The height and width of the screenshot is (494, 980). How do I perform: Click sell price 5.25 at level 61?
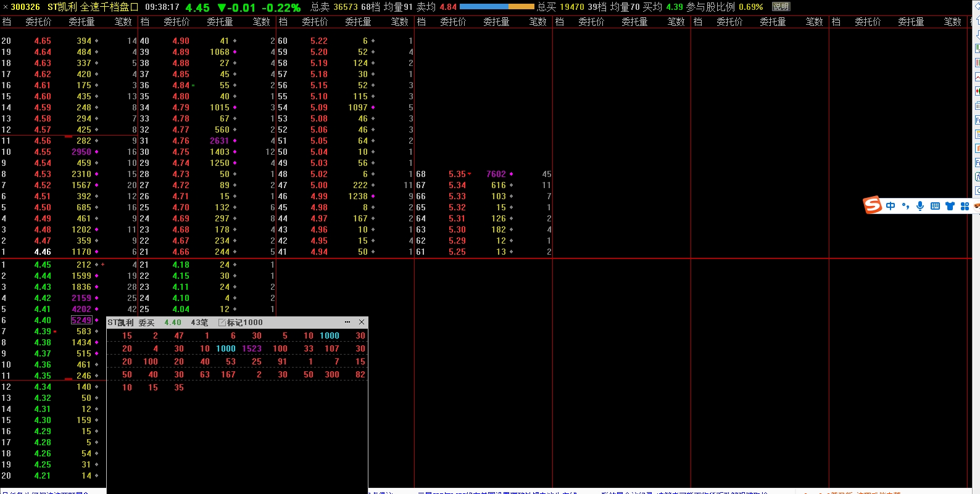point(457,252)
